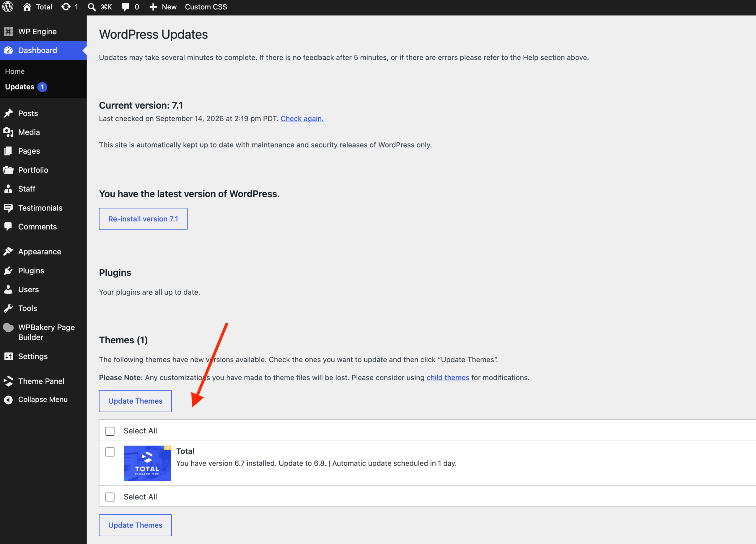Click the New plus icon
The height and width of the screenshot is (544, 756).
click(x=153, y=7)
